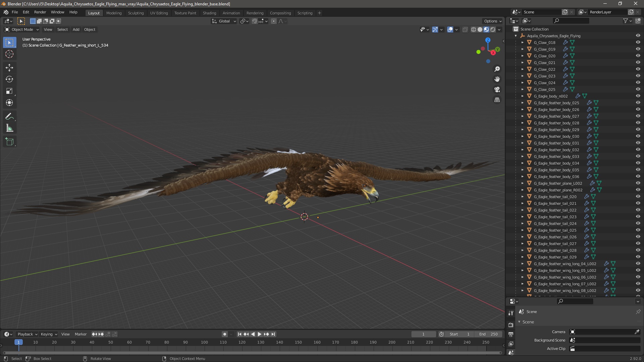Hide G_Claw_018 in the outliner
The height and width of the screenshot is (362, 644).
point(638,43)
